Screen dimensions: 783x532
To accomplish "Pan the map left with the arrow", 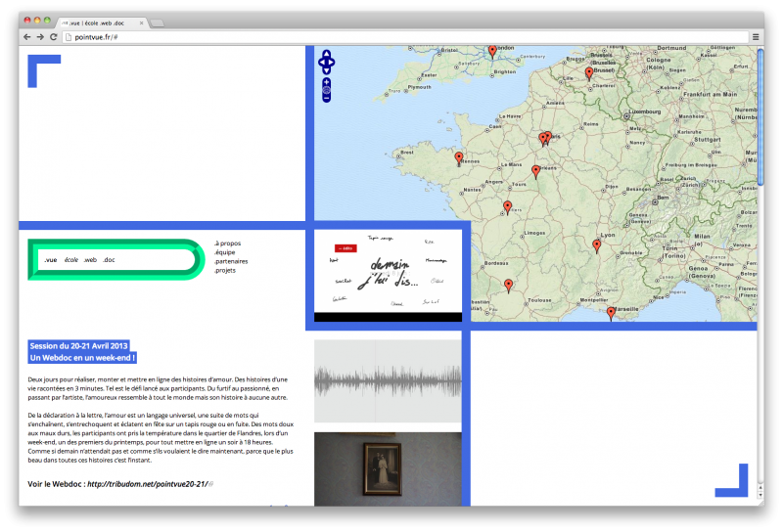I will (x=321, y=63).
